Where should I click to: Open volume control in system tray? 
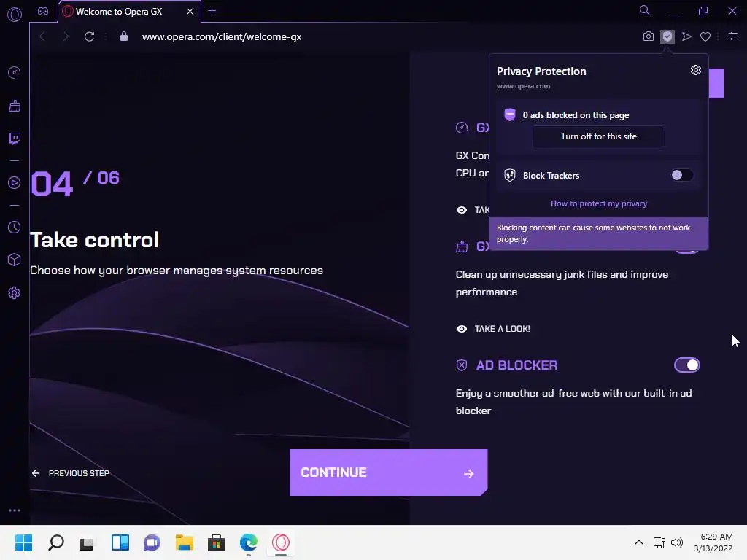[x=677, y=542]
